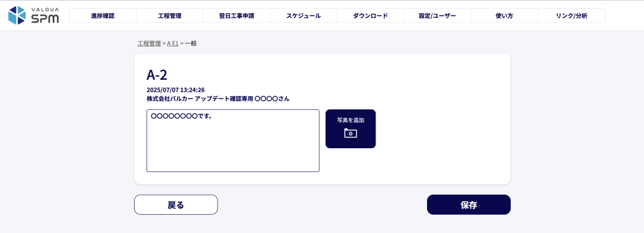
Task: Click the 2025/07/07 13:24:26 timestamp
Action: (x=175, y=90)
